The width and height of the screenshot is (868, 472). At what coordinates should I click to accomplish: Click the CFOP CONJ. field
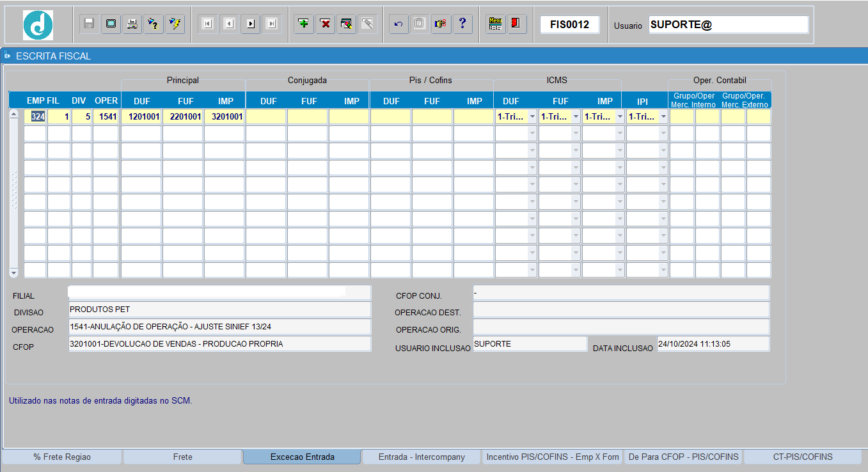click(x=620, y=292)
